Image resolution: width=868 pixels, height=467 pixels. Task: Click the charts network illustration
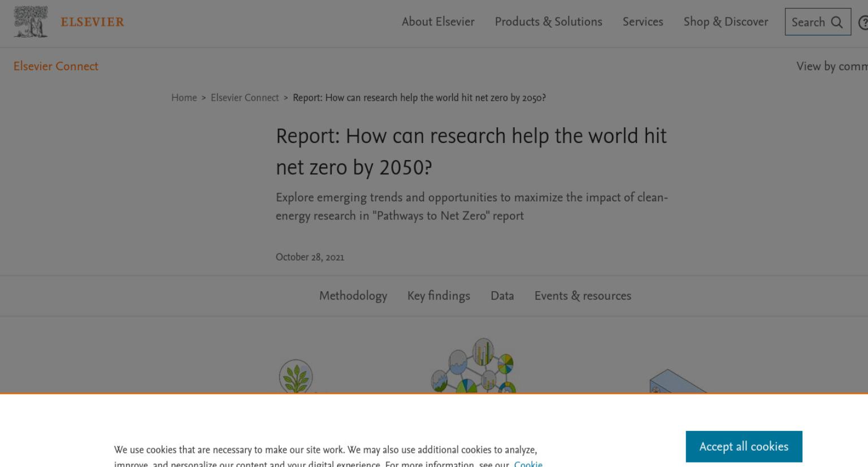(474, 365)
